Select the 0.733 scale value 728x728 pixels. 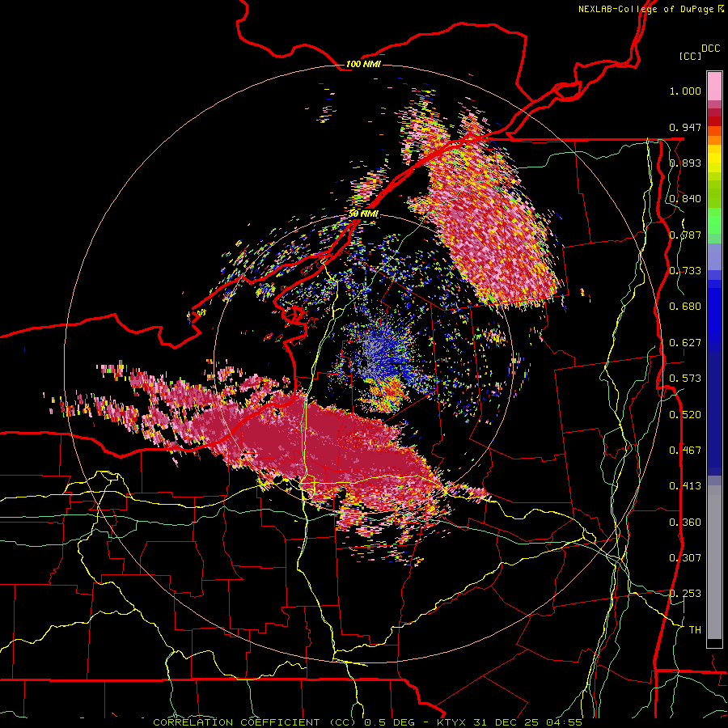click(685, 271)
